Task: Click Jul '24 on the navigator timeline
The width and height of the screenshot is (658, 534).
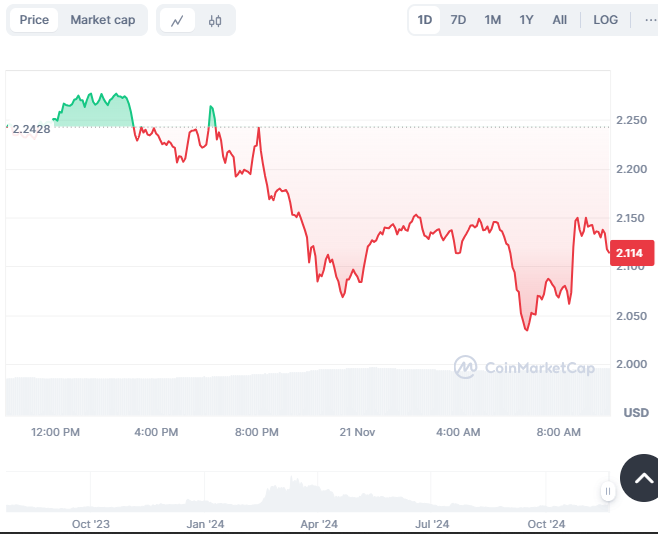Action: [x=433, y=523]
